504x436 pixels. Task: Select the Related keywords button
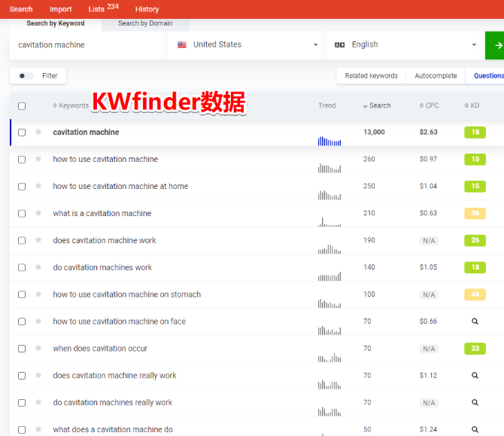(371, 76)
